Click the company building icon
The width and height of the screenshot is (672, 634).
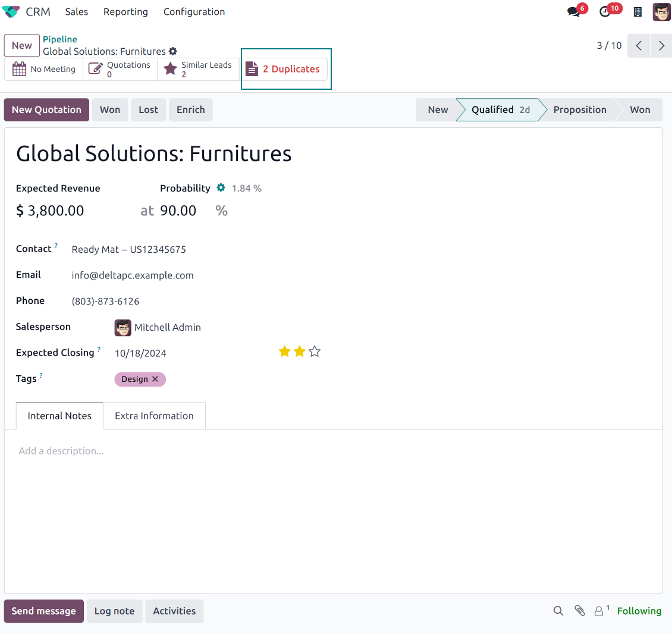[638, 12]
